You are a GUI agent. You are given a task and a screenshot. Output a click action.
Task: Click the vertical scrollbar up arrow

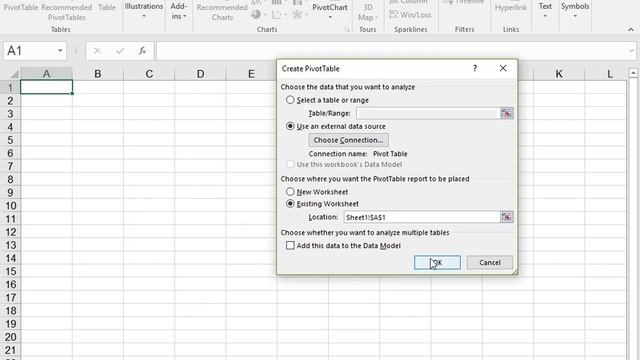633,73
